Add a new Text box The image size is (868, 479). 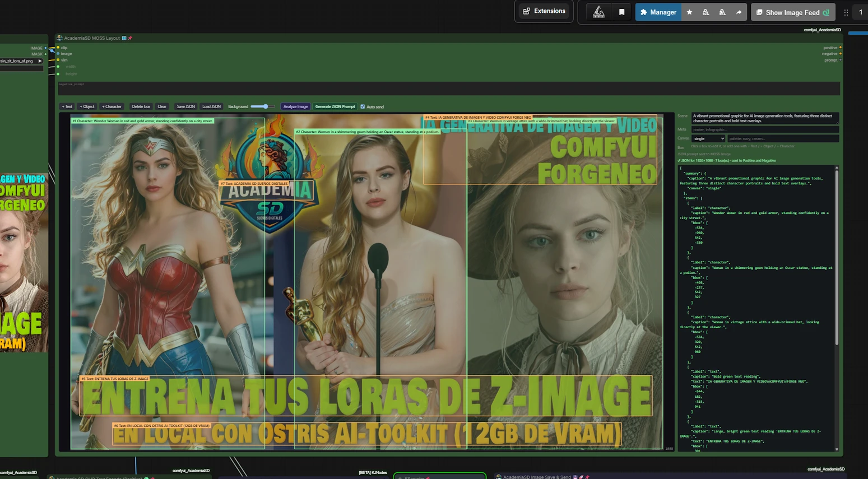point(67,106)
